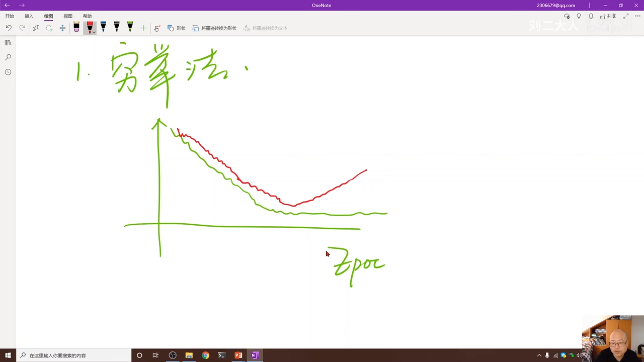Select the Eraser tool
Image resolution: width=644 pixels, height=362 pixels.
click(x=76, y=28)
